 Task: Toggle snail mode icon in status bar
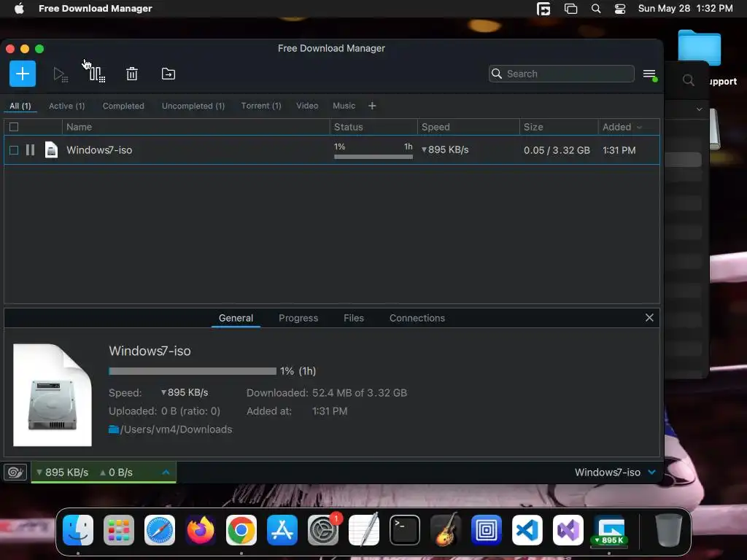click(x=15, y=472)
